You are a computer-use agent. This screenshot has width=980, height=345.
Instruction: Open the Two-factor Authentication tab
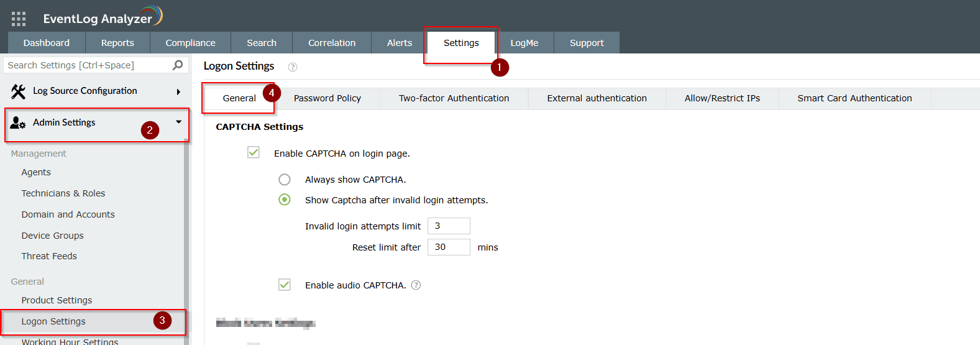coord(454,98)
